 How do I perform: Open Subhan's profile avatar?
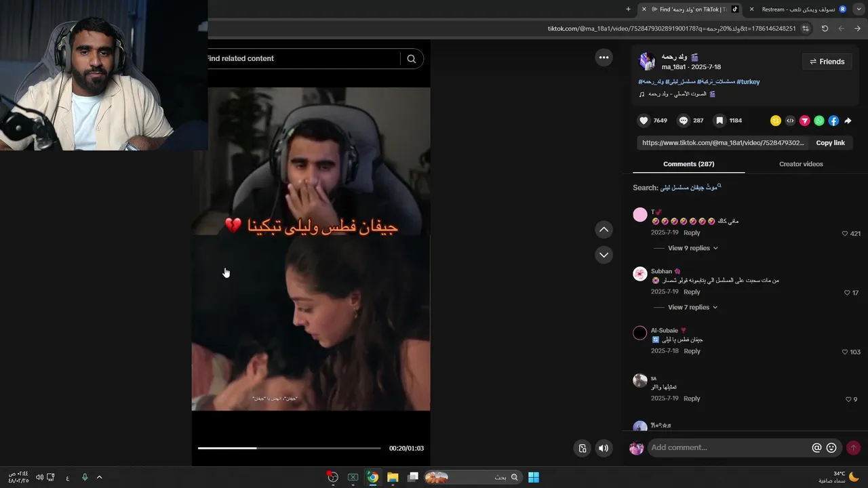pyautogui.click(x=640, y=274)
